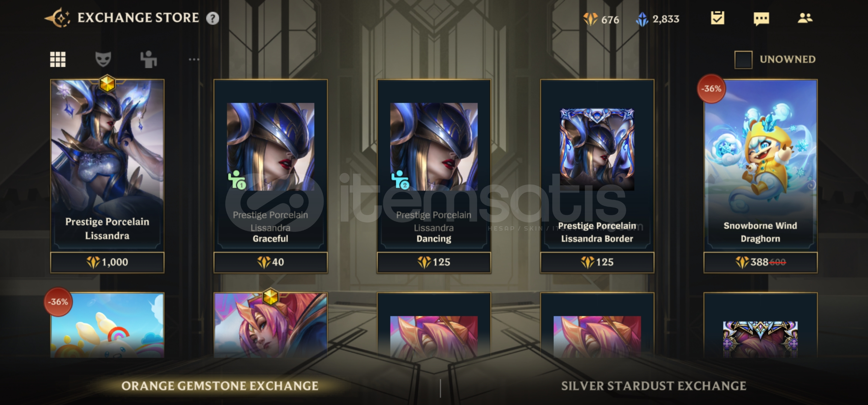Buy Graceful emote for 40 gemstones
The image size is (868, 405).
click(x=271, y=262)
